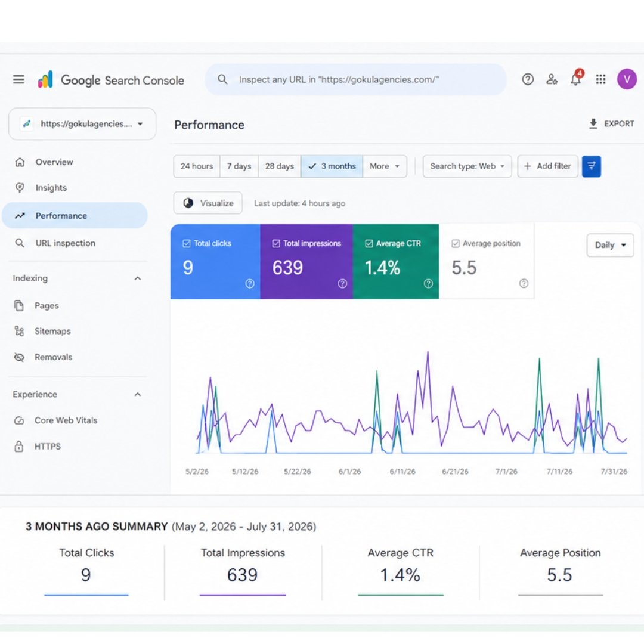Viewport: 644px width, 644px height.
Task: Open the notifications bell
Action: coord(576,78)
